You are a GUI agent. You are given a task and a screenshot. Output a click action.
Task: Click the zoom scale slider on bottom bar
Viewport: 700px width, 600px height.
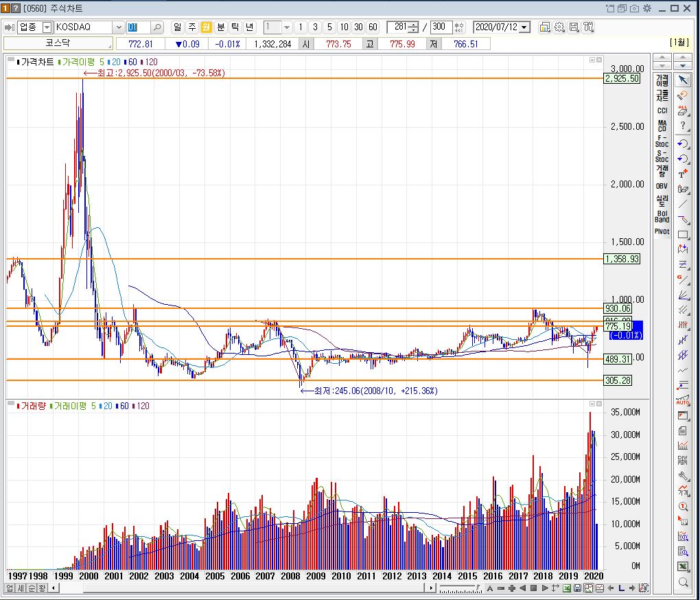[460, 588]
